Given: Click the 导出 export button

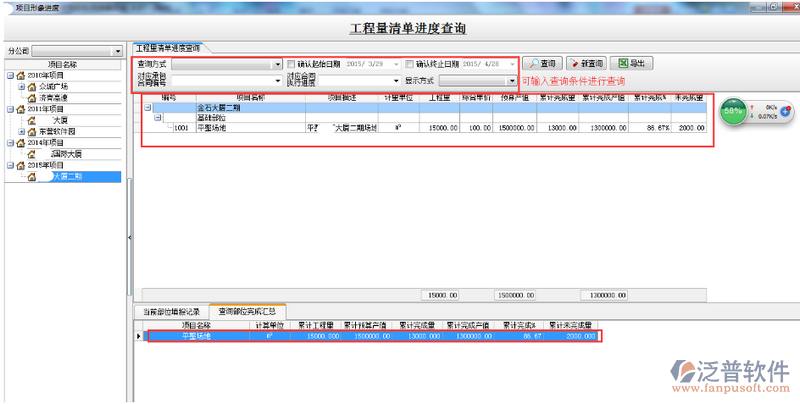Looking at the screenshot, I should pyautogui.click(x=631, y=63).
